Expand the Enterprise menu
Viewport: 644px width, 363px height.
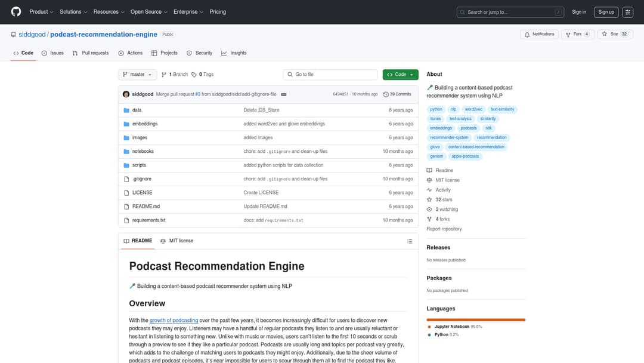188,12
